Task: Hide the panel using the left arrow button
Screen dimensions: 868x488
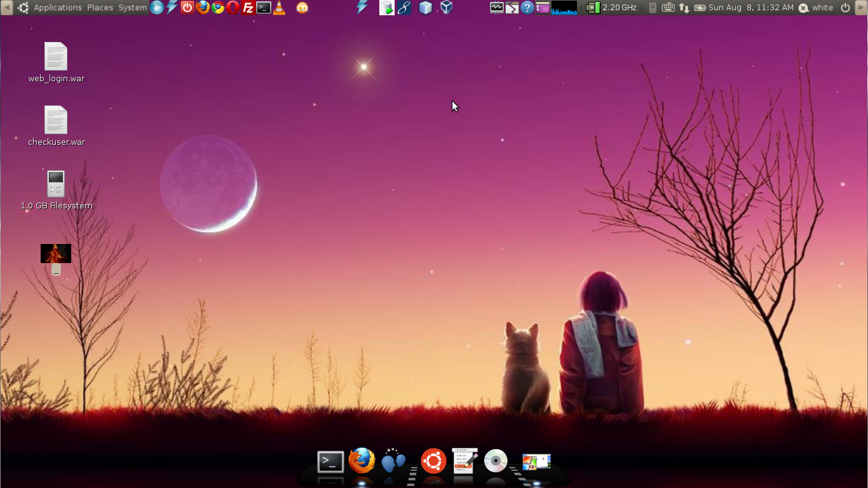Action: (x=6, y=8)
